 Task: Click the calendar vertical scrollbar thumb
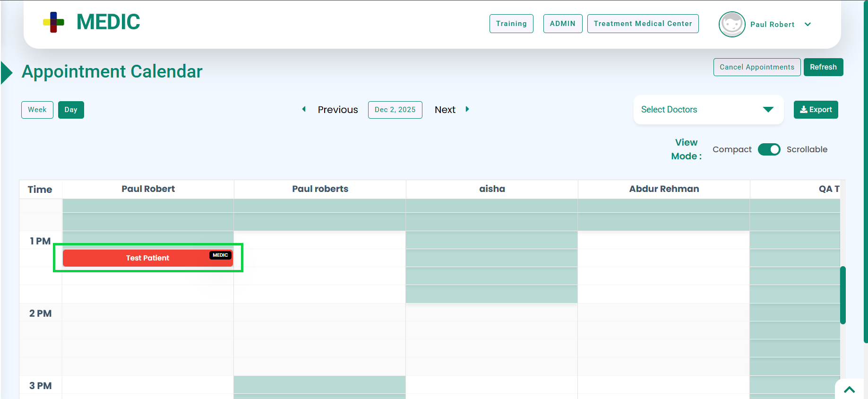point(842,295)
